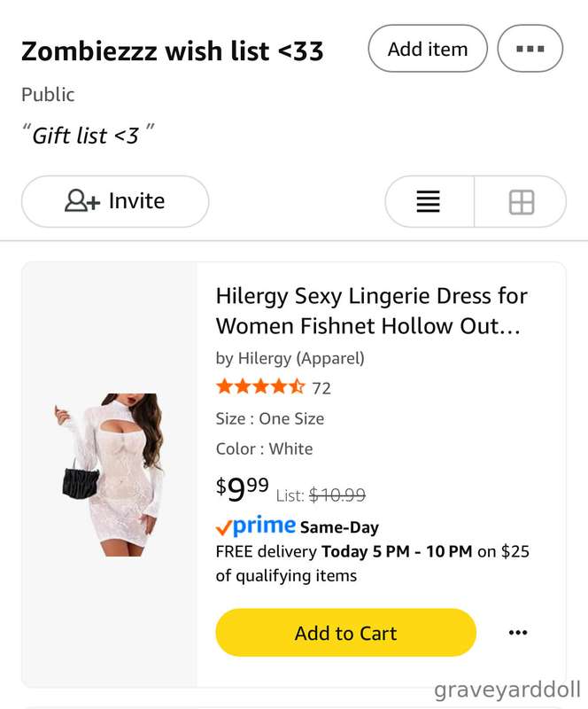Screen dimensions: 588x709
Task: Open wish list options three-dot menu
Action: point(530,49)
